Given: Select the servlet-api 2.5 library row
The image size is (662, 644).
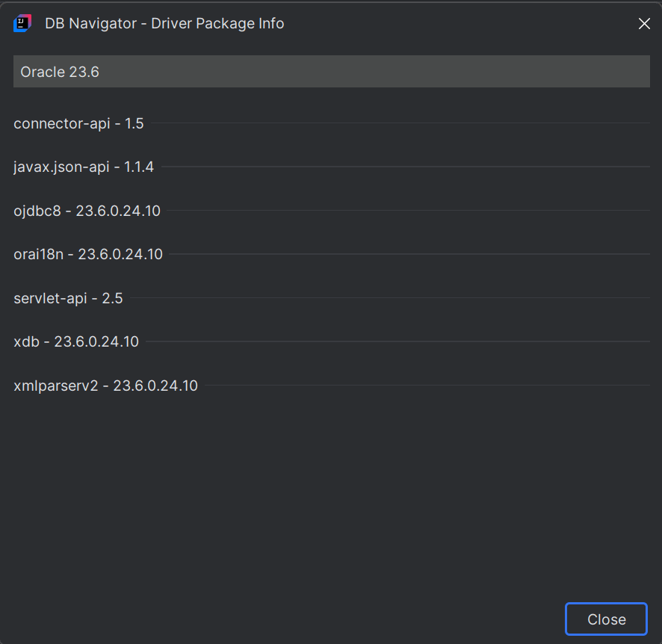Looking at the screenshot, I should pyautogui.click(x=68, y=298).
